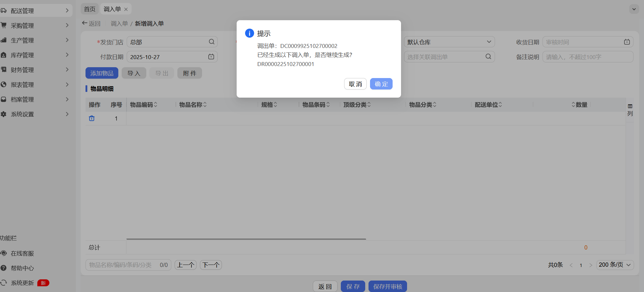Go to the next page arrow
644x292 pixels.
591,265
